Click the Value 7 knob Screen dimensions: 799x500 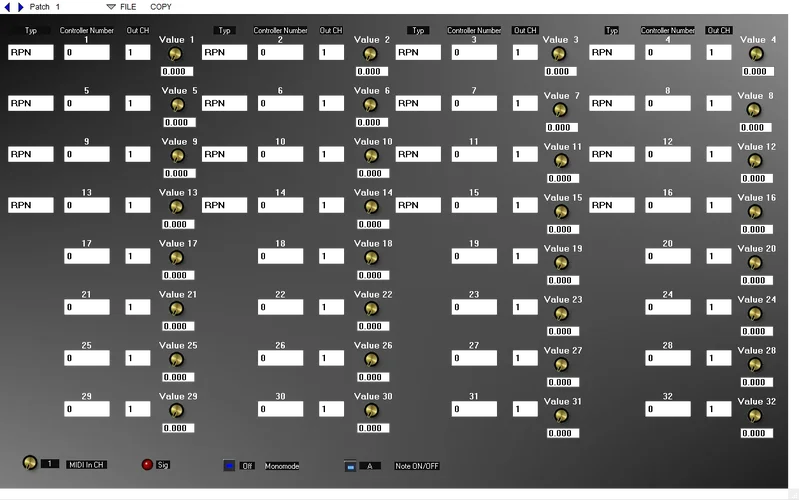pos(560,110)
